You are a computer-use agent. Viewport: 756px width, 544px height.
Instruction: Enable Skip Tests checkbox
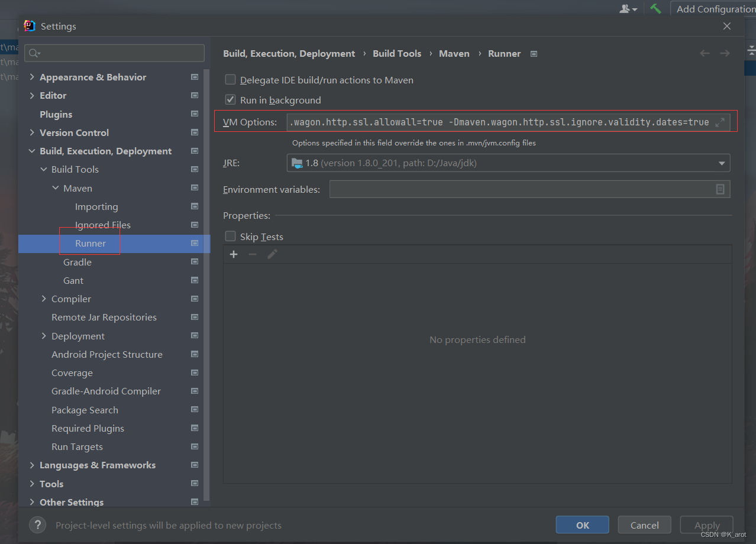coord(230,237)
